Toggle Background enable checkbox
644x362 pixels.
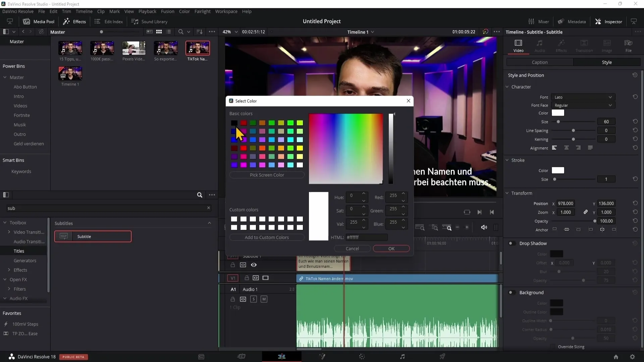click(x=511, y=292)
